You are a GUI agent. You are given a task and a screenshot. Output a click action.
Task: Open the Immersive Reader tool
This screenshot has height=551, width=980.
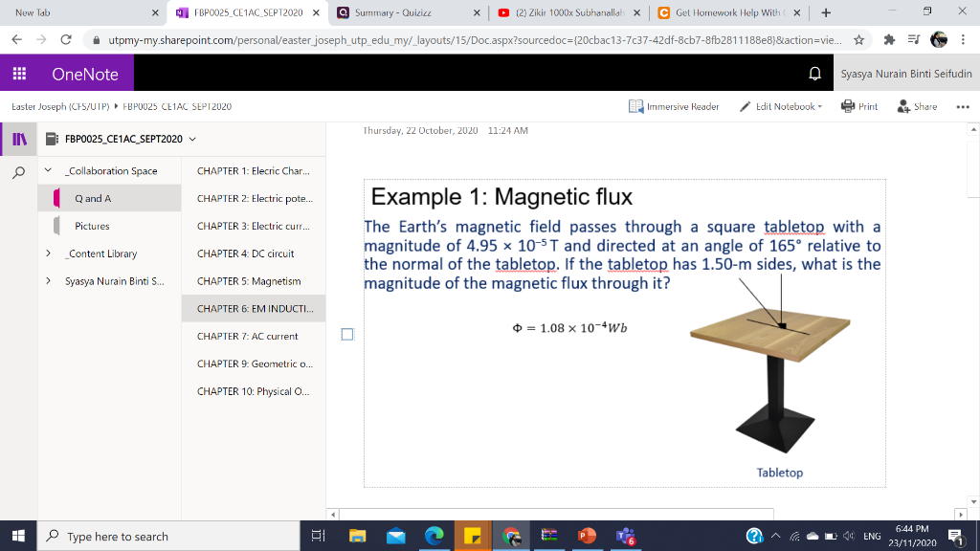click(x=673, y=106)
